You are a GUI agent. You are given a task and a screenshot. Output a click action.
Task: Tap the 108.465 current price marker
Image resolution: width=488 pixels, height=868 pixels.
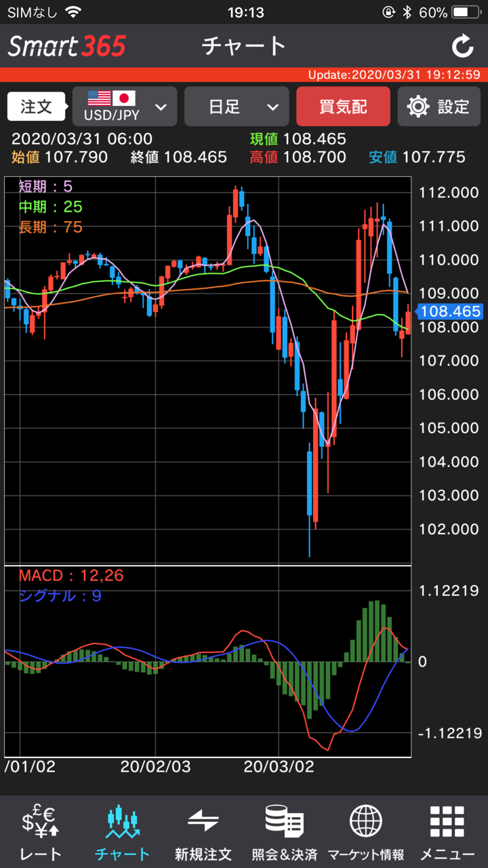click(x=449, y=311)
